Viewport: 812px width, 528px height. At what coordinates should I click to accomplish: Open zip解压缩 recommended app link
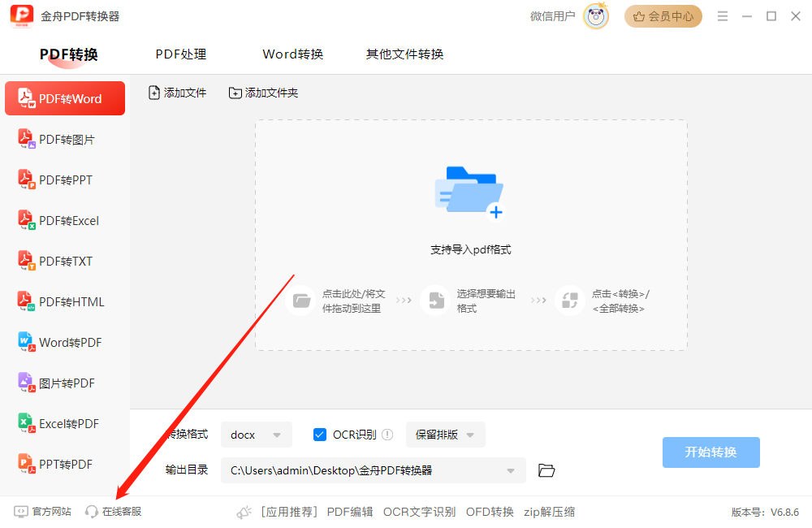(x=549, y=512)
